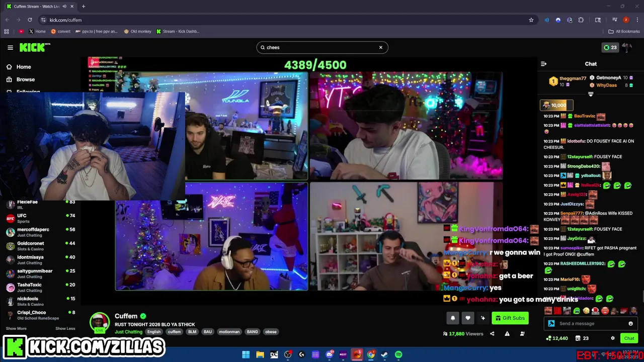Click the Just Chatting category link
This screenshot has height=362, width=644.
pyautogui.click(x=128, y=332)
